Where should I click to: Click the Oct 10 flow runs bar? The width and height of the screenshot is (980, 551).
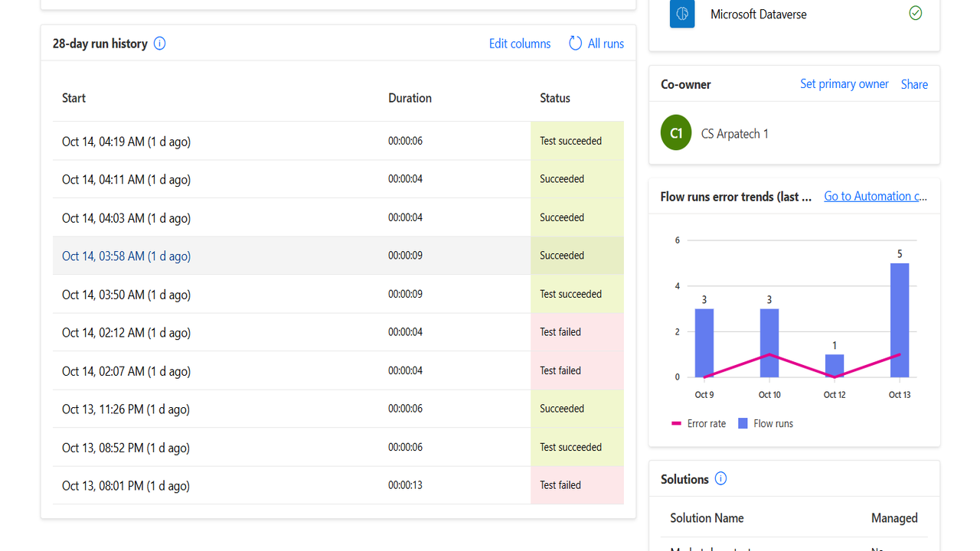point(769,343)
